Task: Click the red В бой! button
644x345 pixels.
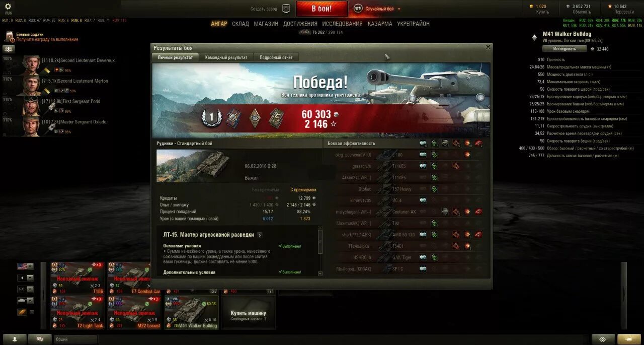Action: [x=321, y=9]
